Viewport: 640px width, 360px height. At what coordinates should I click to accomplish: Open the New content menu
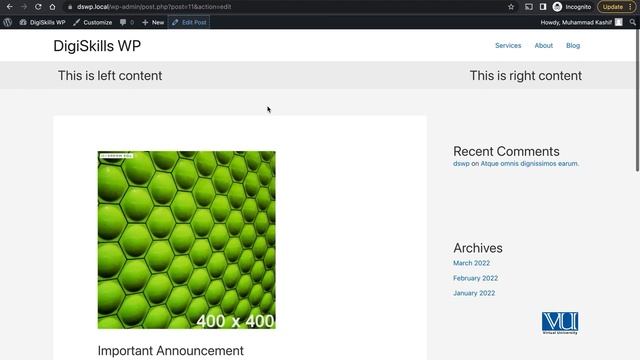pyautogui.click(x=153, y=22)
